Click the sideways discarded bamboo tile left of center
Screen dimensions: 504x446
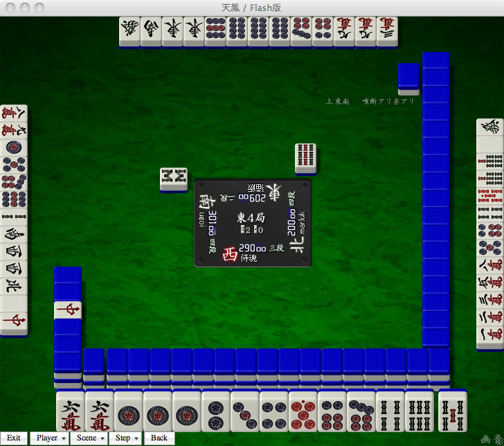click(x=174, y=179)
